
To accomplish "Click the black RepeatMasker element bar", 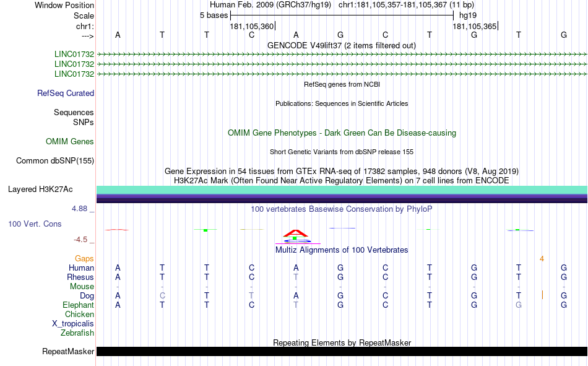I will (342, 351).
